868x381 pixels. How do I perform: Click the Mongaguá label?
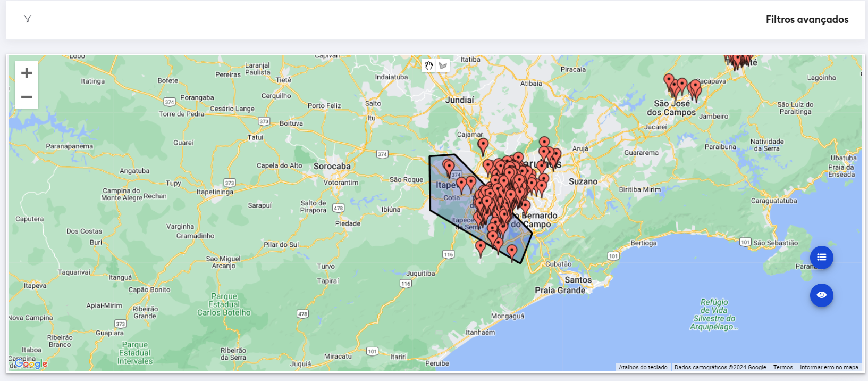[508, 316]
